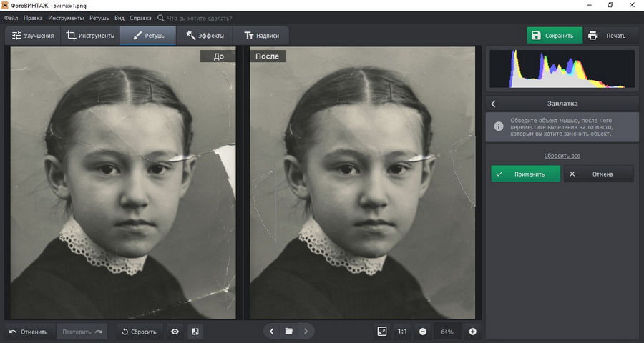Screen dimensions: 644x343
Task: Click the После label on right image
Action: [x=268, y=56]
